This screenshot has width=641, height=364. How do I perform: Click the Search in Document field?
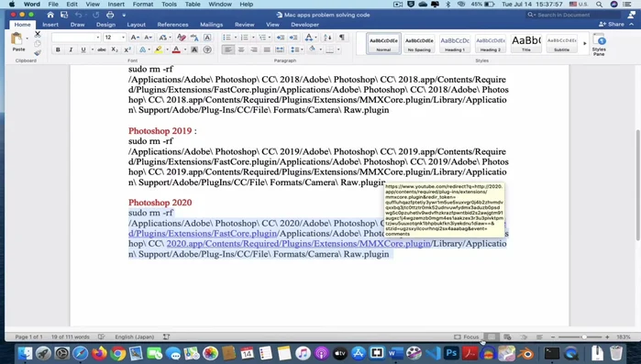(573, 15)
